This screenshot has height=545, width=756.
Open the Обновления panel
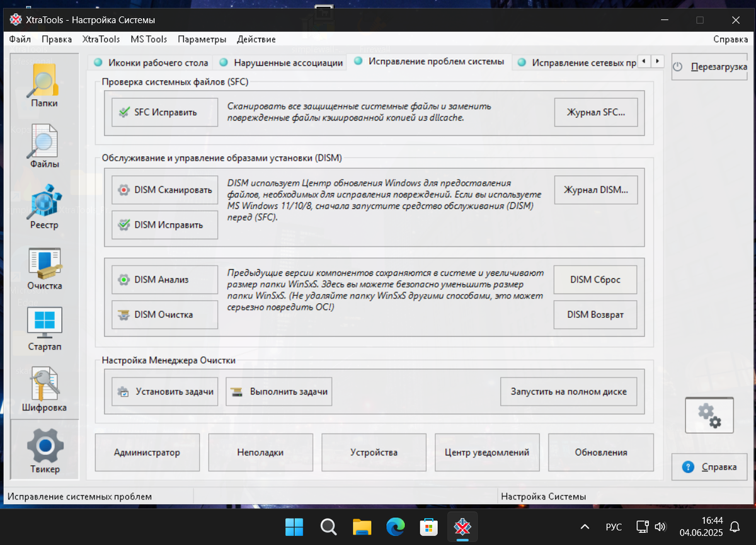[x=601, y=452]
